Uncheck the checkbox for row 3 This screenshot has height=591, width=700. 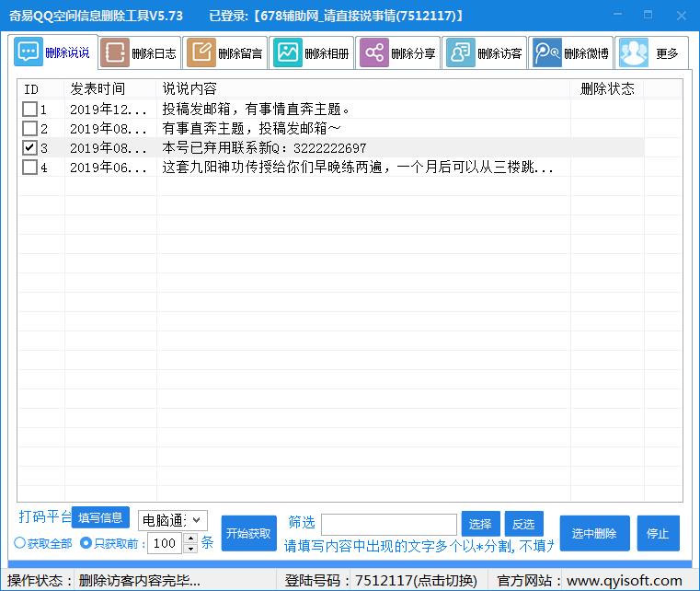pyautogui.click(x=30, y=148)
